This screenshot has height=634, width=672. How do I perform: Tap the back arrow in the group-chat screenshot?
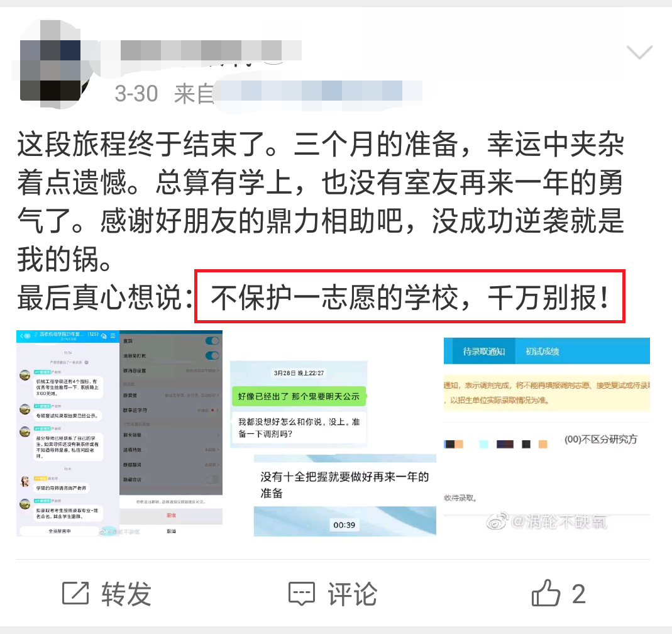pos(21,336)
